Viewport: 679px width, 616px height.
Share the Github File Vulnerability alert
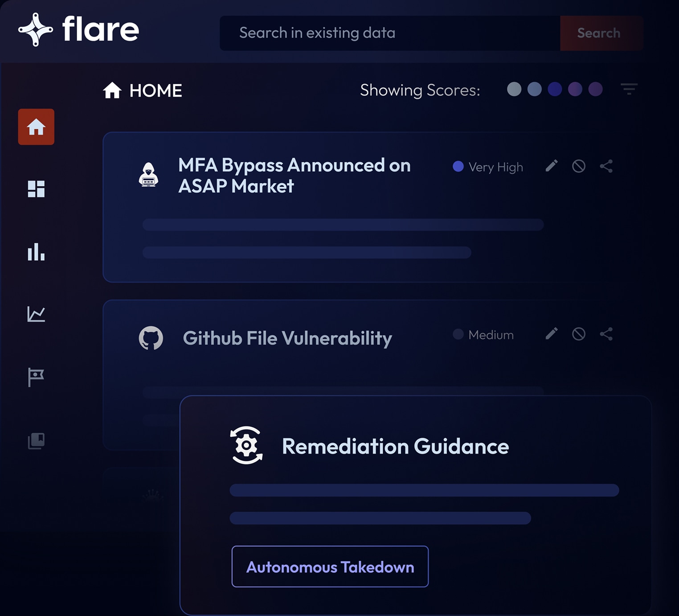tap(606, 334)
